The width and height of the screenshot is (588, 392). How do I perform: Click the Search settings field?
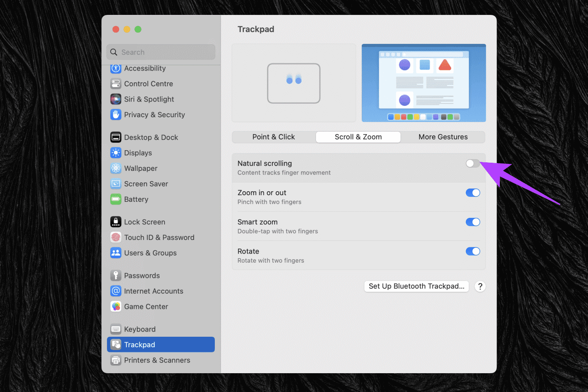[x=161, y=52]
